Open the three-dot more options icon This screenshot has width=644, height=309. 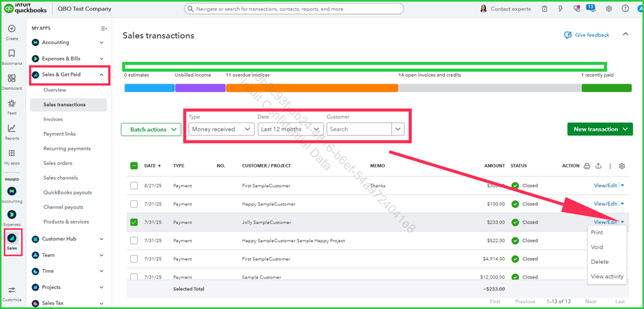[610, 166]
